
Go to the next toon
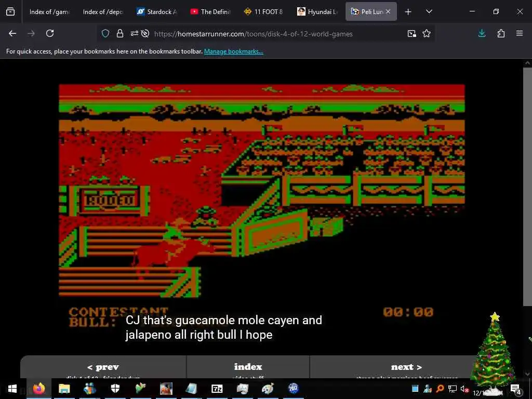point(406,367)
